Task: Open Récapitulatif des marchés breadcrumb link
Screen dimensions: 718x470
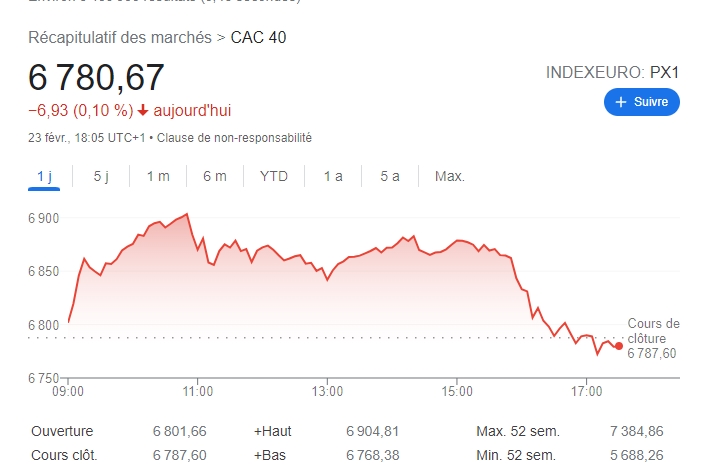Action: coord(119,38)
